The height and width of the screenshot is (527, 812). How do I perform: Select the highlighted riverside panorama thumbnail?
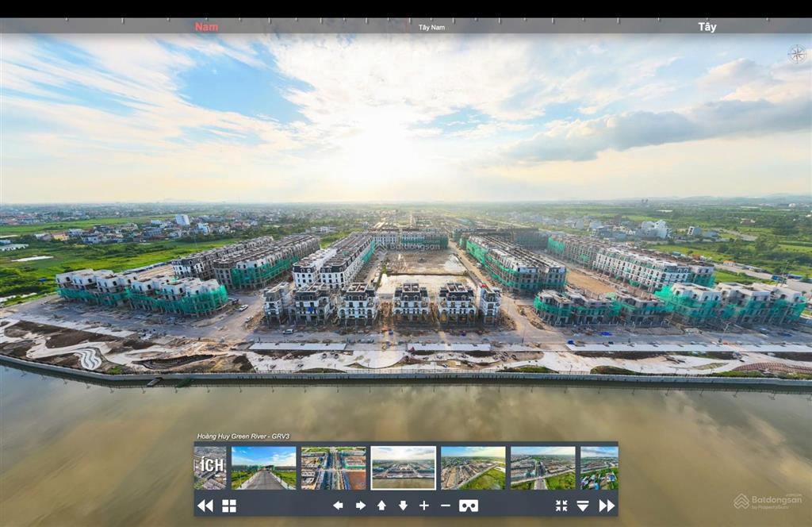click(403, 468)
